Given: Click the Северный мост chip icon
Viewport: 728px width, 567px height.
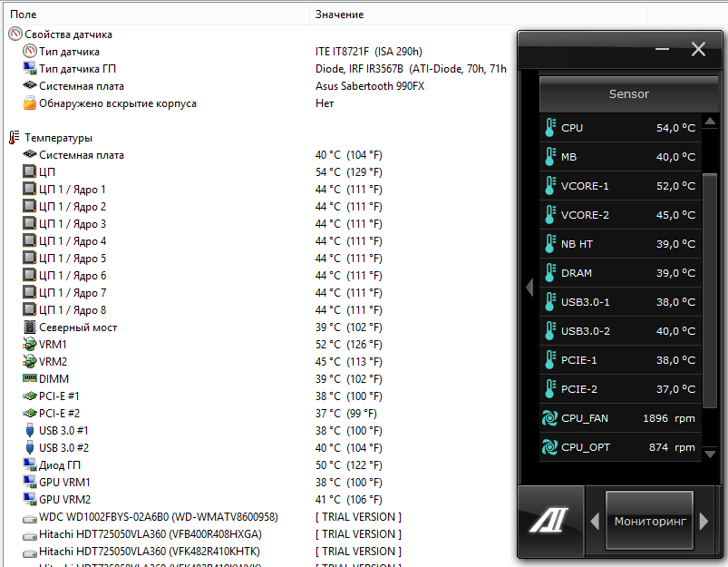Looking at the screenshot, I should tap(30, 327).
